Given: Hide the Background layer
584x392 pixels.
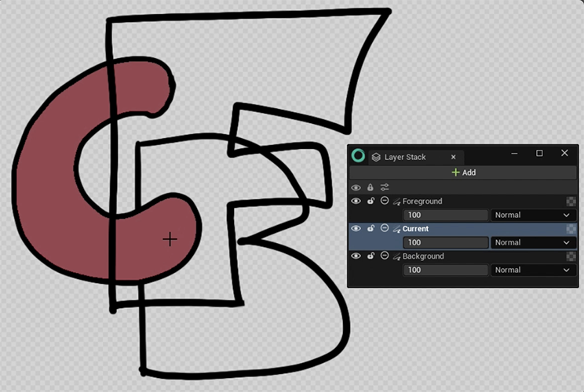Looking at the screenshot, I should point(356,256).
